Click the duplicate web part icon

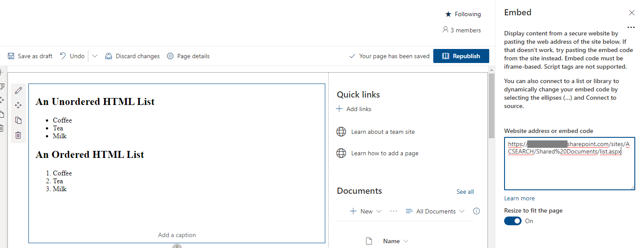[18, 120]
